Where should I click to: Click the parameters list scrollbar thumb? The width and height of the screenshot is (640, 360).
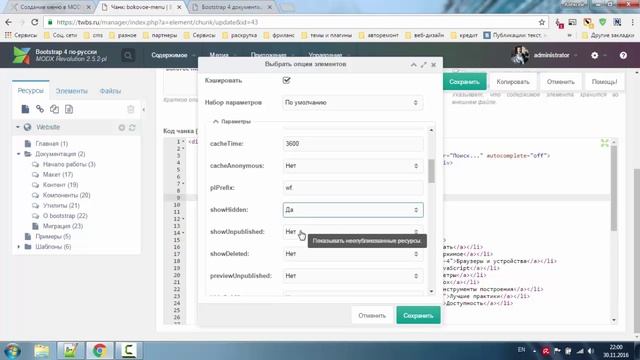(x=431, y=171)
